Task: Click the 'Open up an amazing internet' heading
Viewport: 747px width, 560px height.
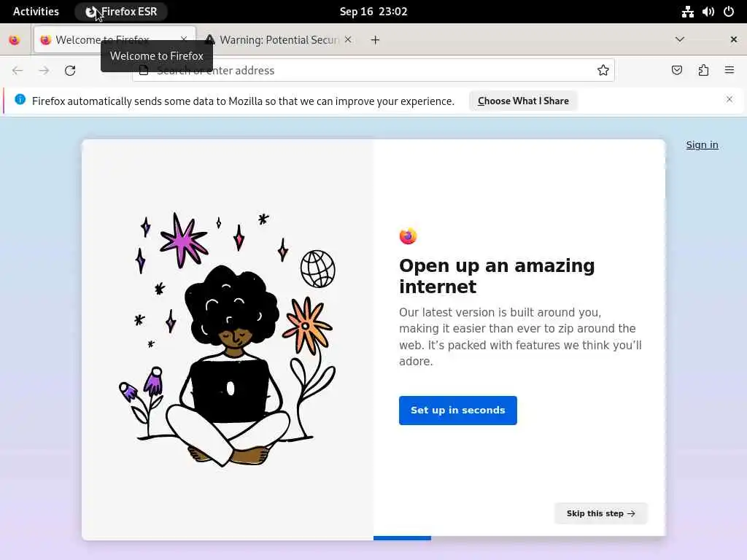Action: pos(497,276)
